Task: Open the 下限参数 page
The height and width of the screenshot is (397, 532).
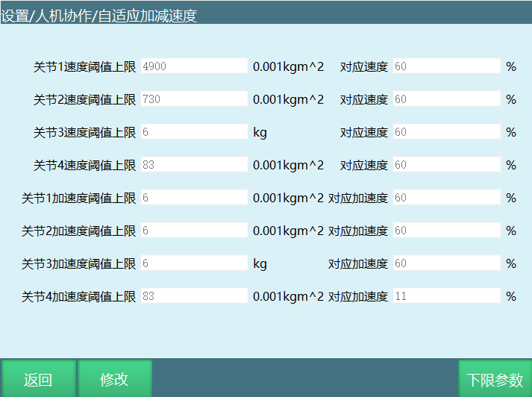Action: coord(495,378)
